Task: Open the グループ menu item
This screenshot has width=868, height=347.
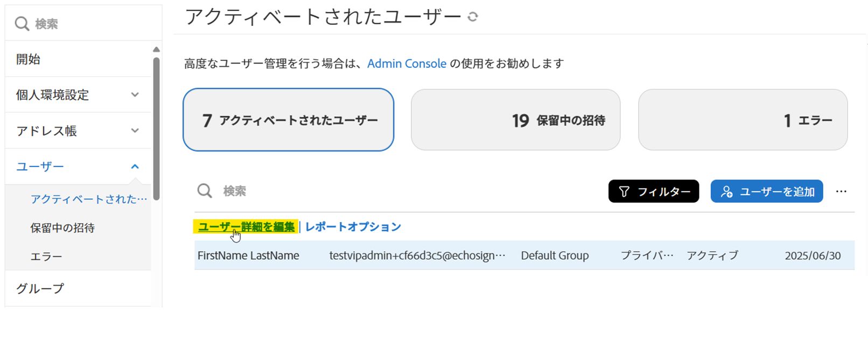Action: 78,288
